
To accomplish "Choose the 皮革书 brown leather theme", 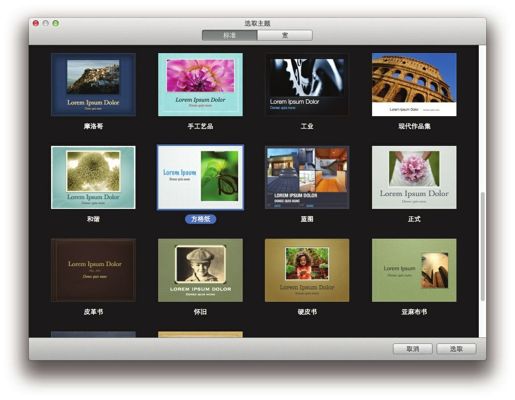I will click(x=93, y=270).
